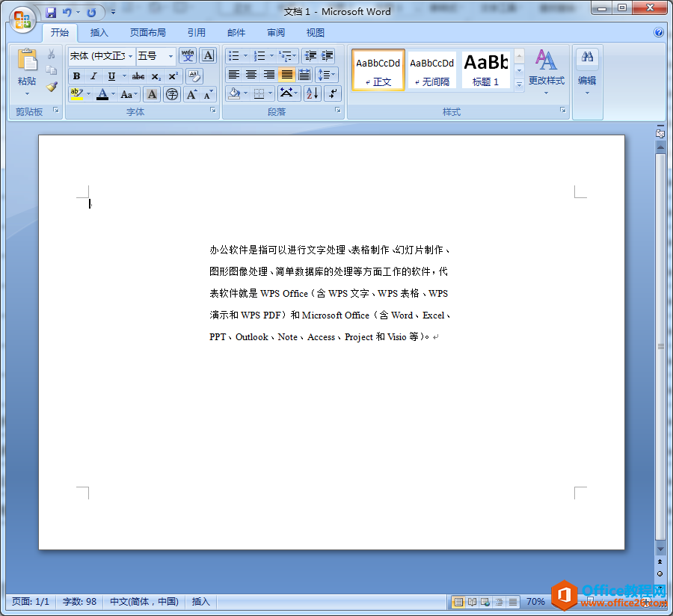The width and height of the screenshot is (673, 616).
Task: Click the Clear Formatting eraser icon
Action: [x=194, y=76]
